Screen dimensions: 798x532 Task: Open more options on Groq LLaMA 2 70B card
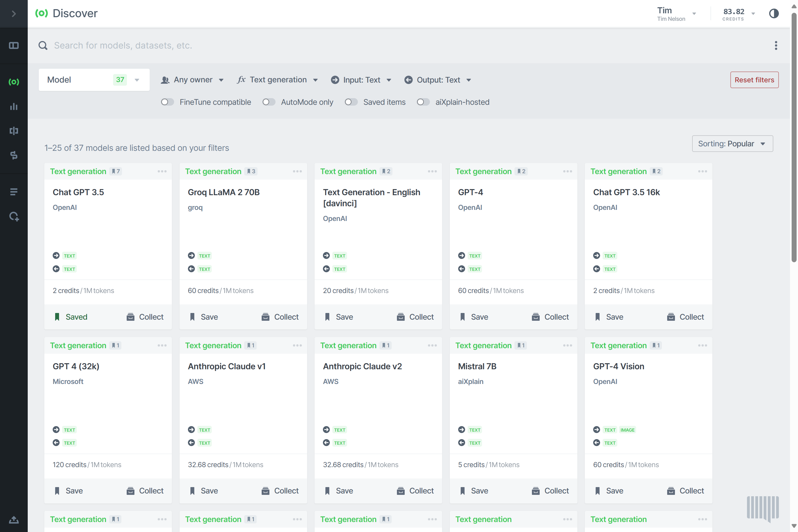point(297,171)
